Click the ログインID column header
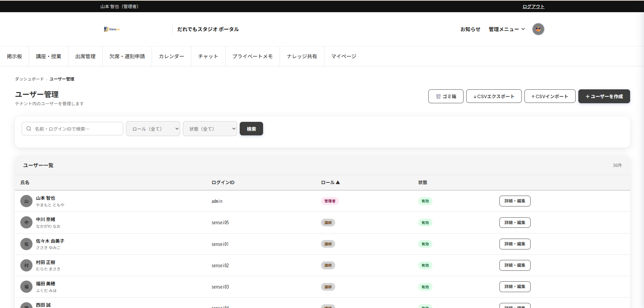Viewport: 644px width, 308px height. point(223,182)
